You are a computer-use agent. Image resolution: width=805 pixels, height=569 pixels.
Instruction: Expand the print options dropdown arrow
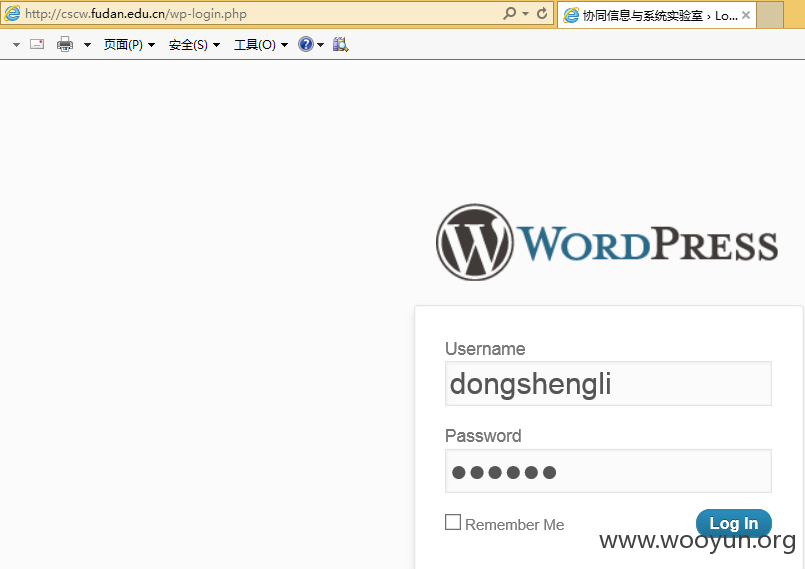pos(87,45)
